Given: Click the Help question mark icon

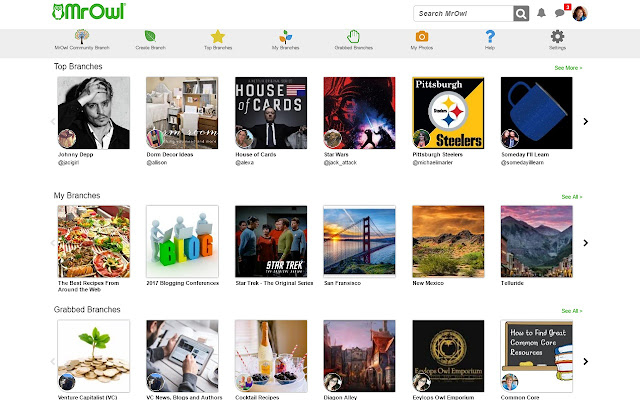Looking at the screenshot, I should click(x=490, y=37).
